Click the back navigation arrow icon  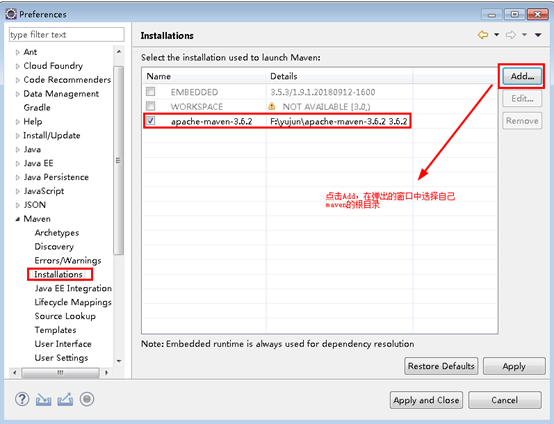pyautogui.click(x=483, y=35)
